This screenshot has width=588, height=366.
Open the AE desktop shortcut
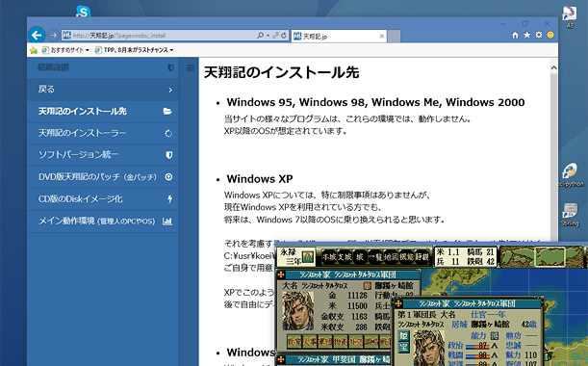point(570,17)
